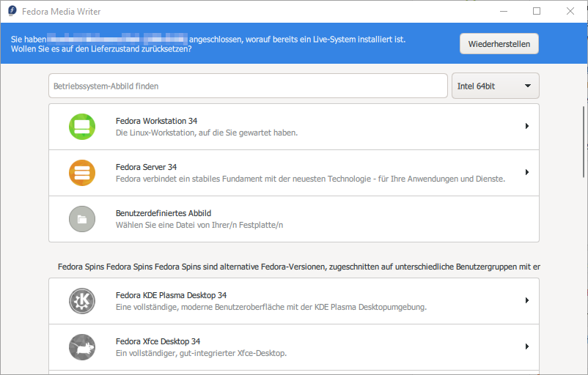Click the vertical scrollbar thumb
The width and height of the screenshot is (588, 375).
coord(584,141)
